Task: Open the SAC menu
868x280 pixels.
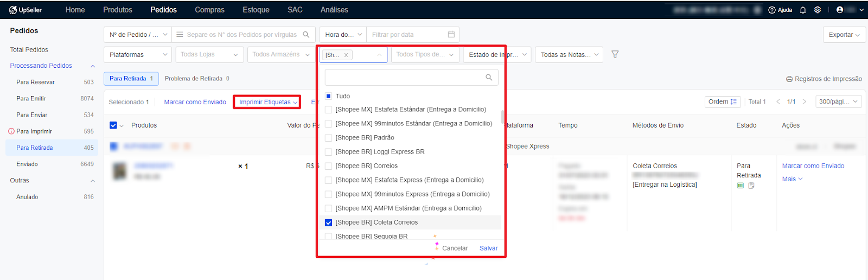Action: pyautogui.click(x=295, y=10)
